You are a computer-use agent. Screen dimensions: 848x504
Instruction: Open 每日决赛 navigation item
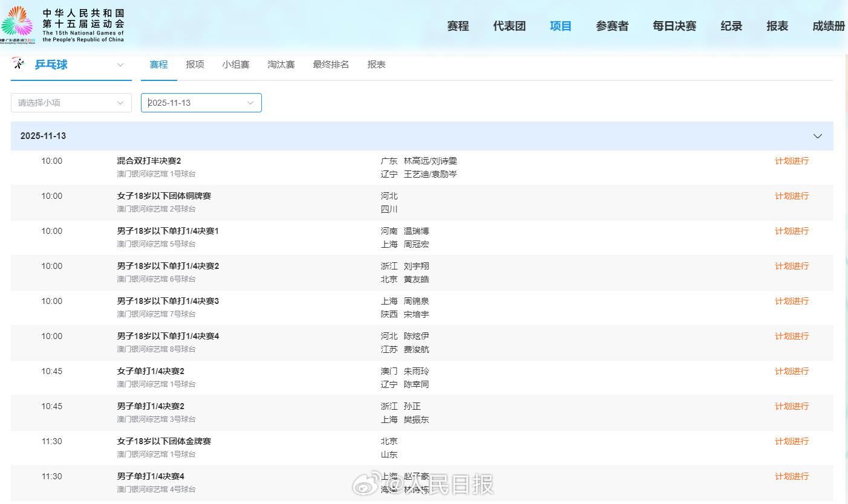(x=674, y=26)
